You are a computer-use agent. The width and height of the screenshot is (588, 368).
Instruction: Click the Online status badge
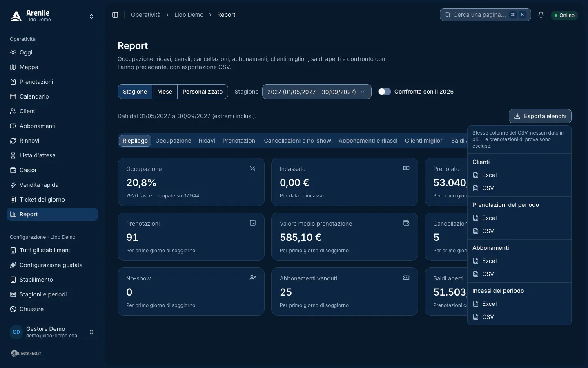tap(564, 15)
